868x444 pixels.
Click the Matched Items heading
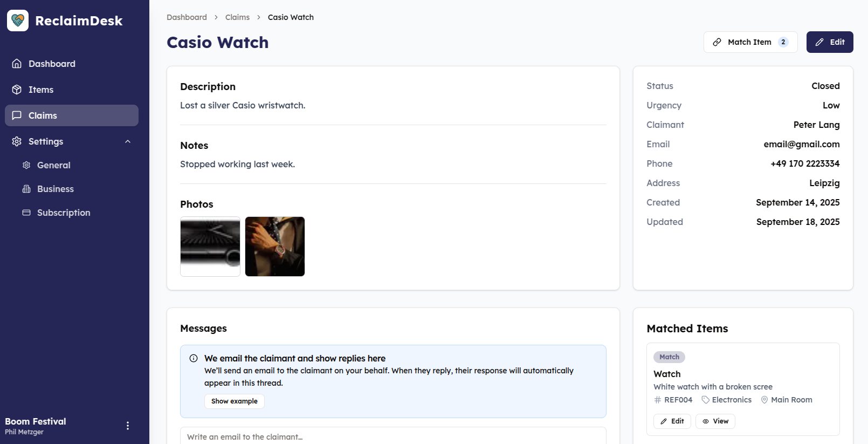(x=687, y=329)
